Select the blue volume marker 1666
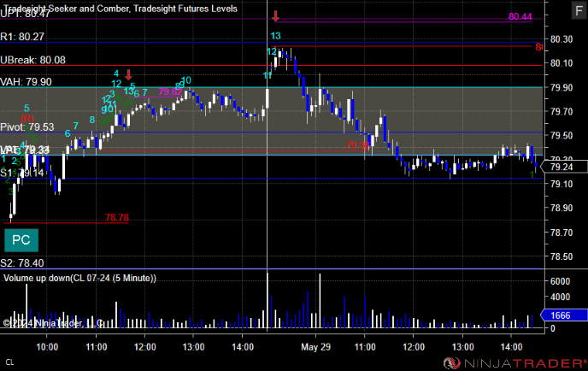 (x=563, y=315)
